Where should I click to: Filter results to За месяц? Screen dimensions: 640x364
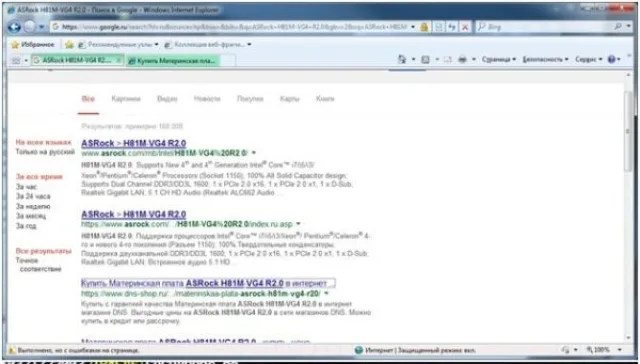click(31, 216)
